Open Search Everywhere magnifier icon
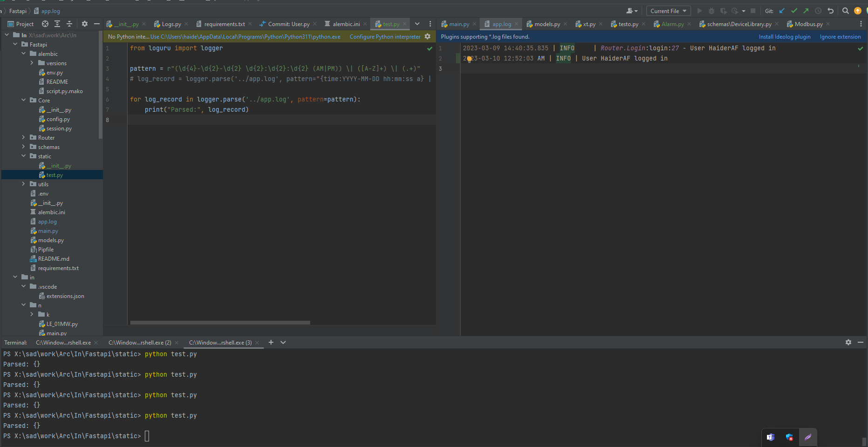Screen dimensions: 868x447 tap(846, 11)
